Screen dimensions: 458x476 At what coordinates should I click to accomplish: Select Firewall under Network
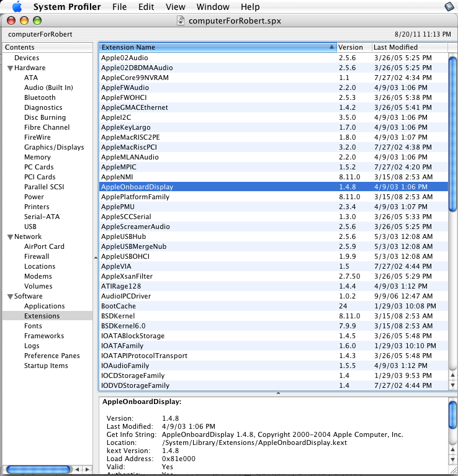(37, 256)
